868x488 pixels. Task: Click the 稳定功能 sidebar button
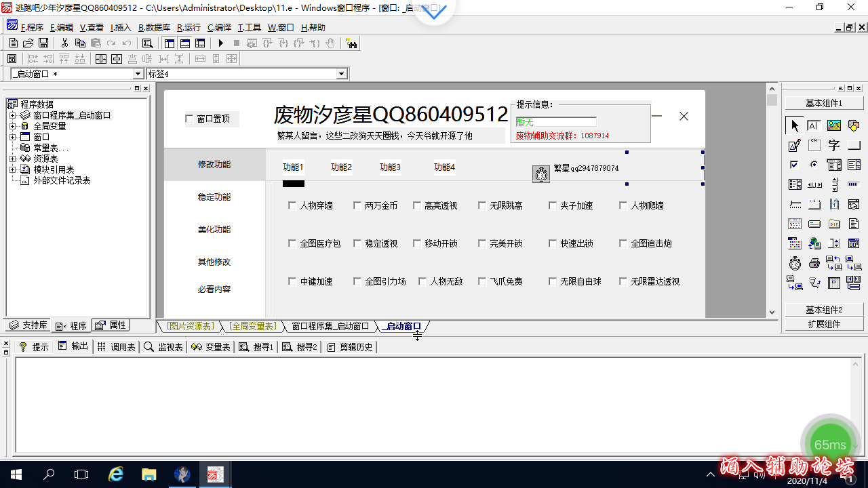click(x=214, y=197)
